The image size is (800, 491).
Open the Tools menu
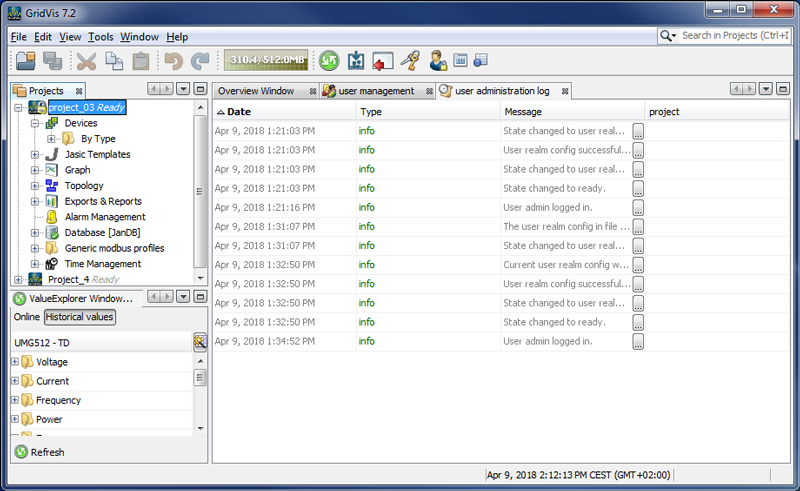[100, 37]
